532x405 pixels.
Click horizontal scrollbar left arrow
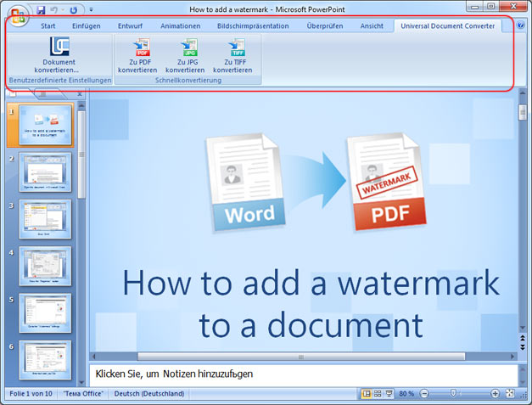pyautogui.click(x=94, y=357)
